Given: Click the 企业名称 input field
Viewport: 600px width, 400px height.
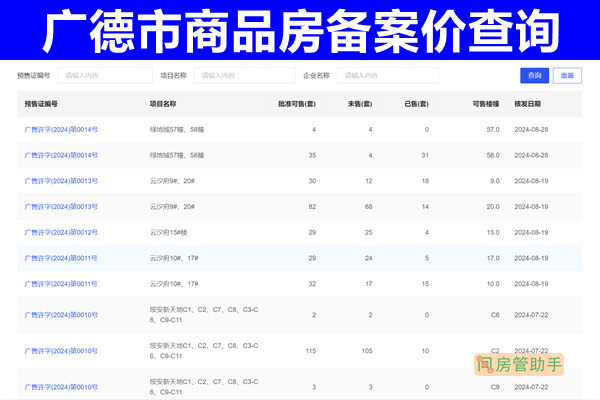Looking at the screenshot, I should (x=388, y=75).
